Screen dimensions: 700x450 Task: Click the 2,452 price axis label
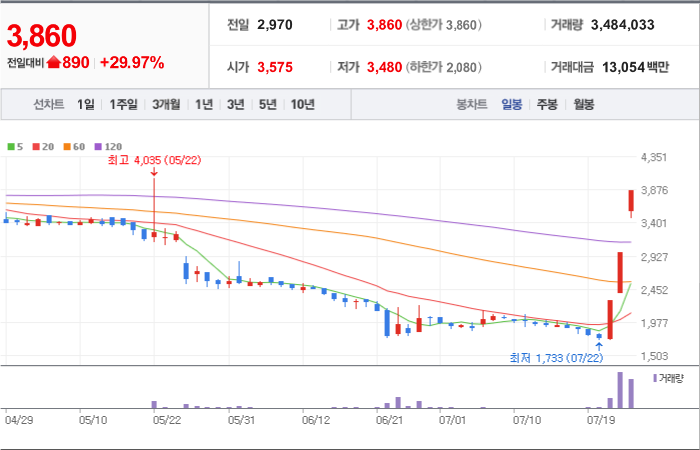[654, 290]
